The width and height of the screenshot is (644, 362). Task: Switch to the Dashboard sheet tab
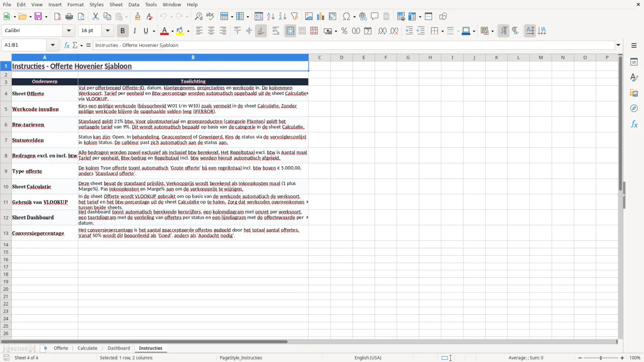(x=119, y=349)
